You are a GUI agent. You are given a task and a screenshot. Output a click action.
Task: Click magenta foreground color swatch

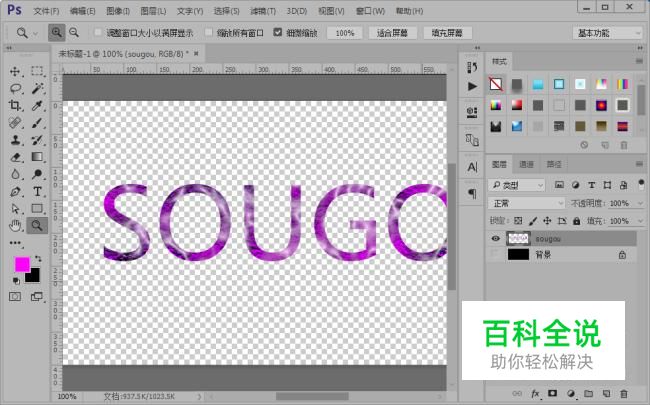[22, 264]
